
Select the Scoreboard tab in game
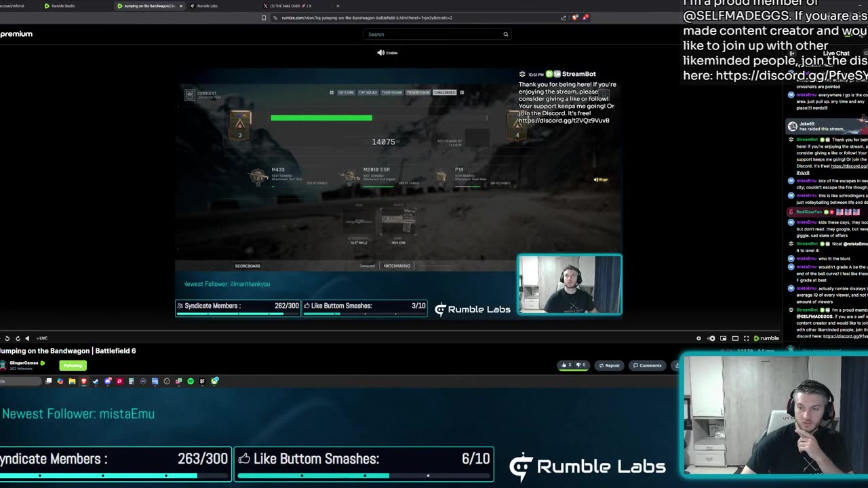click(x=248, y=266)
